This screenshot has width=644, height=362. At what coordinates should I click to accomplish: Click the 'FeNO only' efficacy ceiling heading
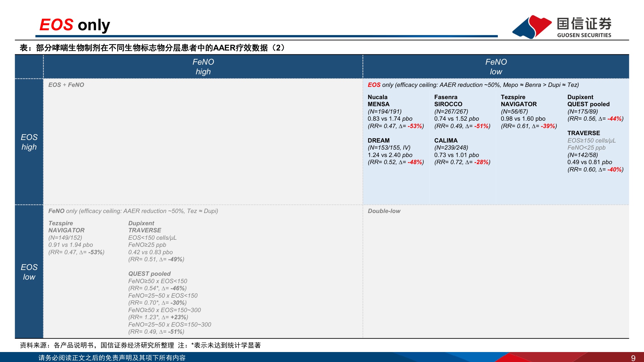[133, 211]
